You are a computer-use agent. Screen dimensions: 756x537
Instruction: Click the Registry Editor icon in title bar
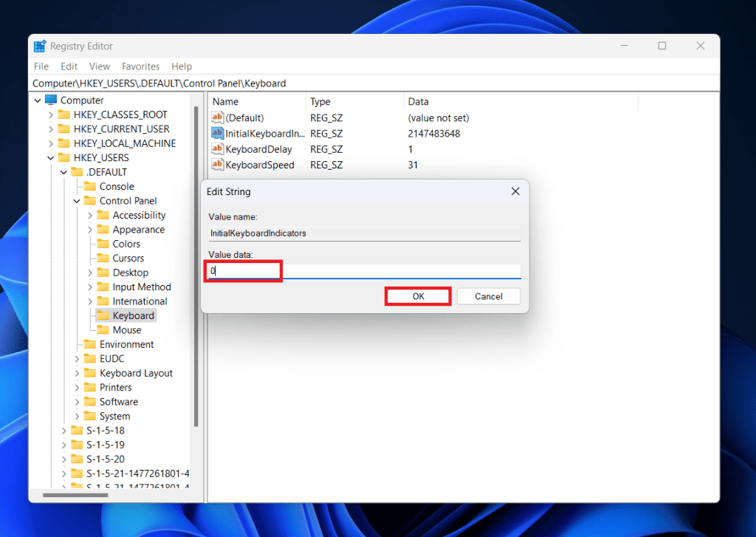pyautogui.click(x=40, y=46)
